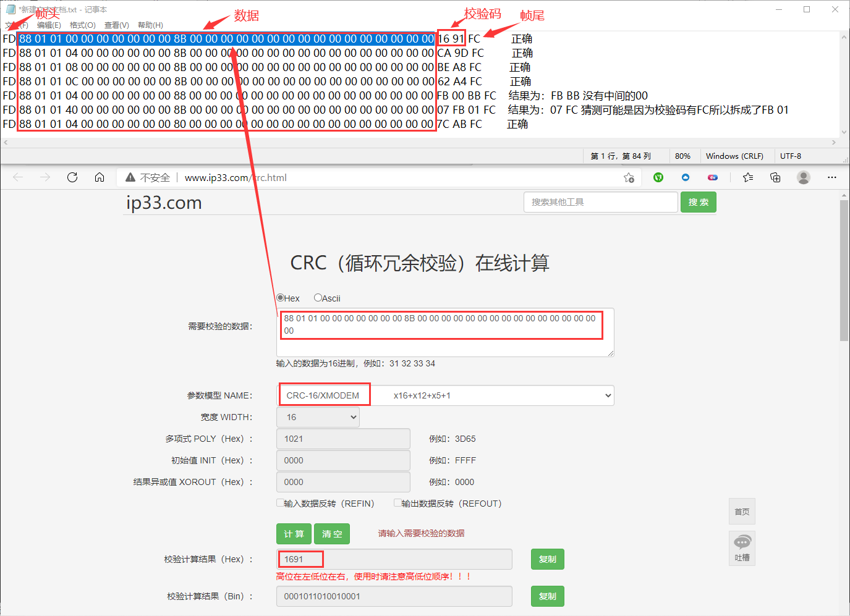Enable 输入数据反转 (REFIN) checkbox
Viewport: 850px width, 616px height.
[280, 503]
